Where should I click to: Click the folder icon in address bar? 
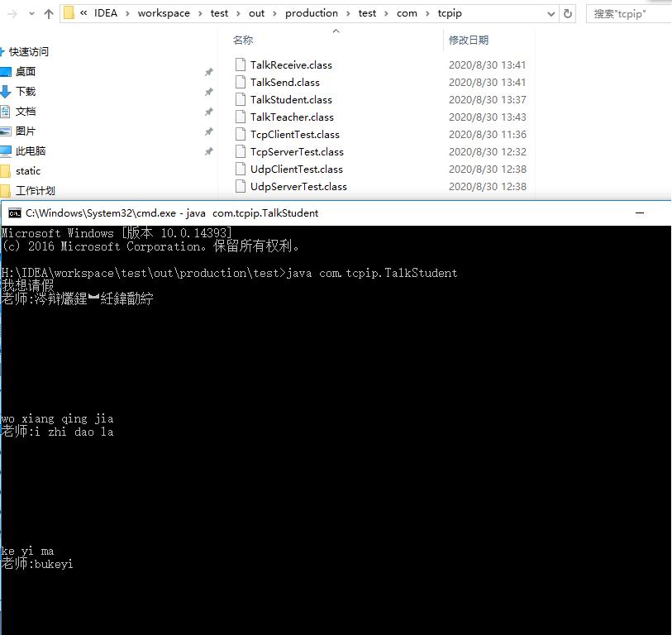click(69, 13)
